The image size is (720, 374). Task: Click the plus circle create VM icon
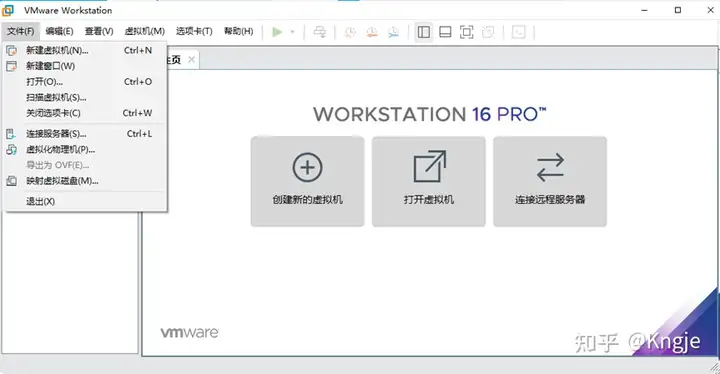[307, 167]
